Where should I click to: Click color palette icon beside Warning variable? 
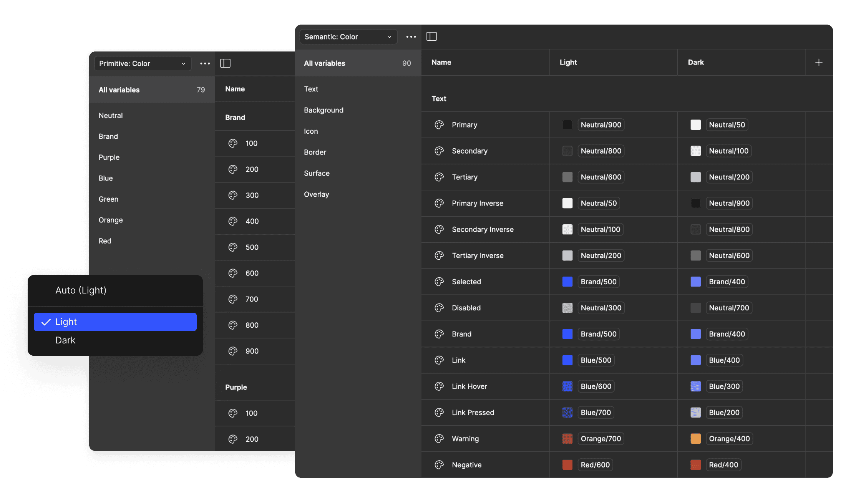click(439, 438)
